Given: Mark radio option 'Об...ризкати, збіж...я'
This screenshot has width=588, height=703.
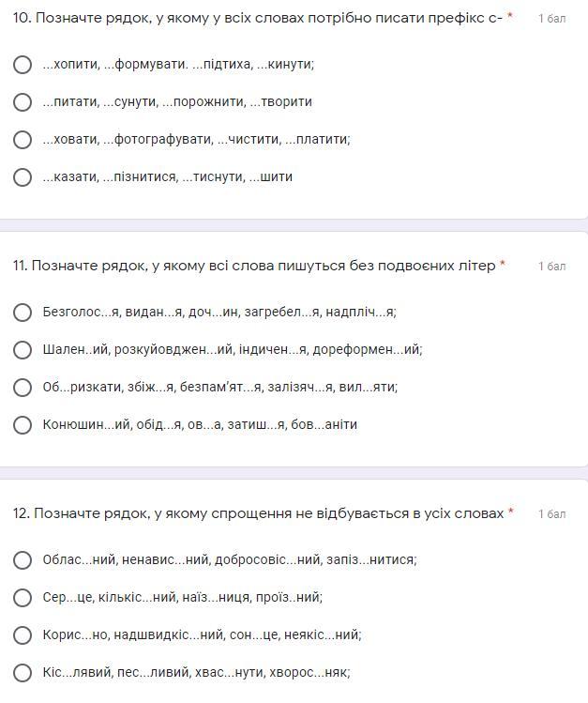Looking at the screenshot, I should click(x=23, y=388).
